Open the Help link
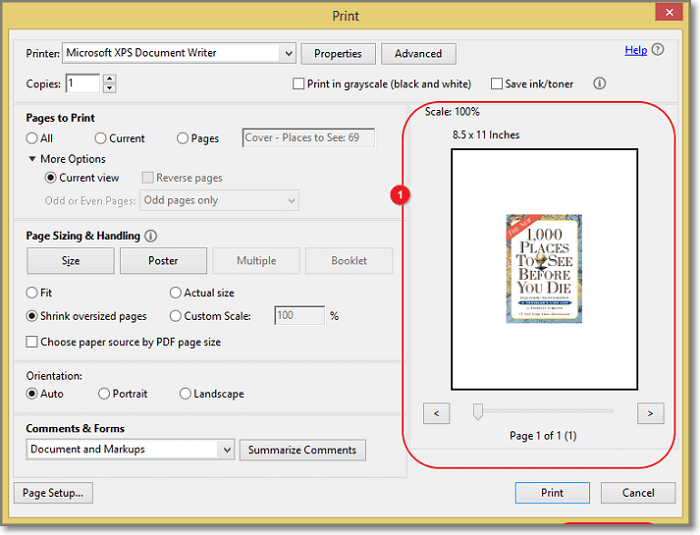The image size is (700, 535). click(x=635, y=50)
